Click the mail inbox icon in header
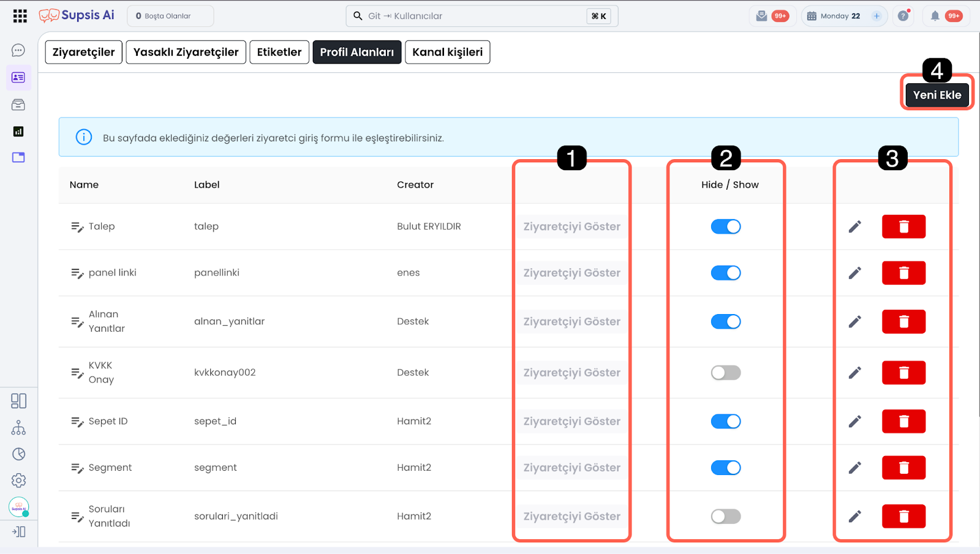Screen dimensions: 980x554 (761, 16)
